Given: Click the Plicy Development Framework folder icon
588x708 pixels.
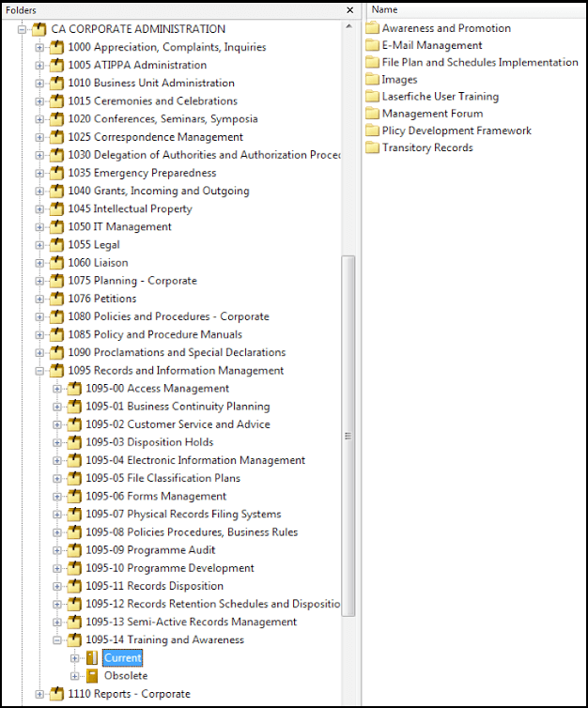Looking at the screenshot, I should click(372, 131).
